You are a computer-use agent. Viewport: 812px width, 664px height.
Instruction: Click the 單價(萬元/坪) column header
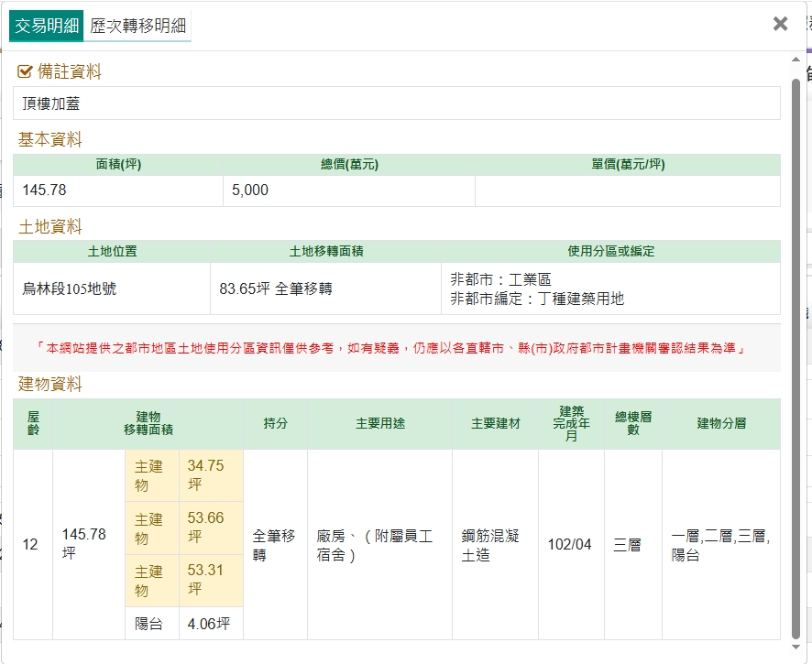tap(627, 165)
